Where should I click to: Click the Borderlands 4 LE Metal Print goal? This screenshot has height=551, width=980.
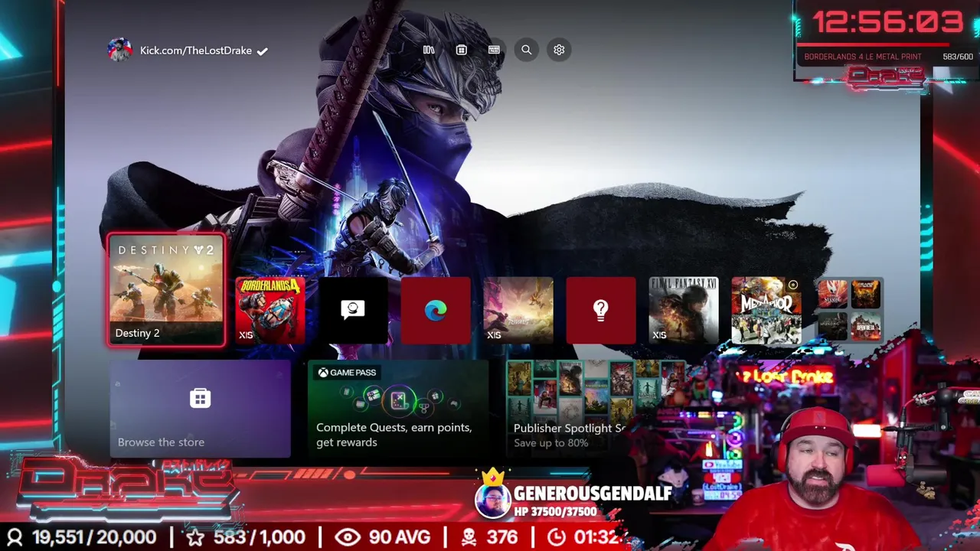tap(863, 57)
